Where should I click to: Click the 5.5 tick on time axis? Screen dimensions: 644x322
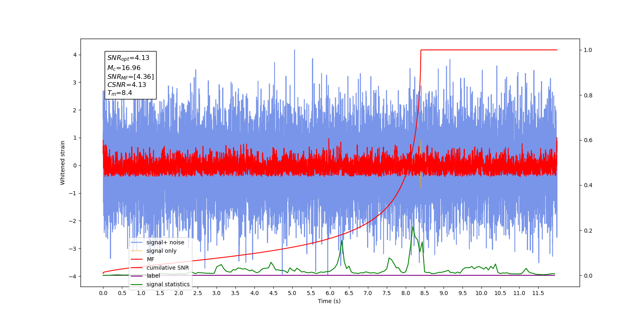pos(311,293)
